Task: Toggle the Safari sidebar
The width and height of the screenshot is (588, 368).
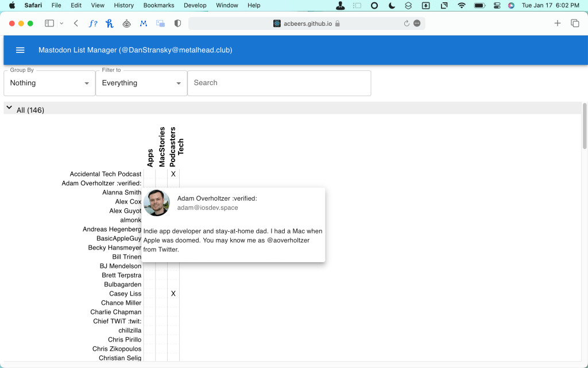Action: click(x=48, y=23)
